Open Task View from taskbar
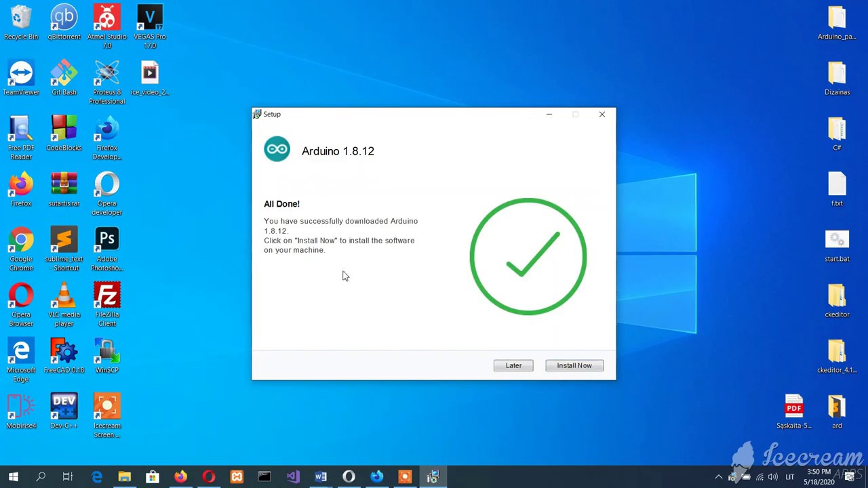This screenshot has height=488, width=868. 68,477
